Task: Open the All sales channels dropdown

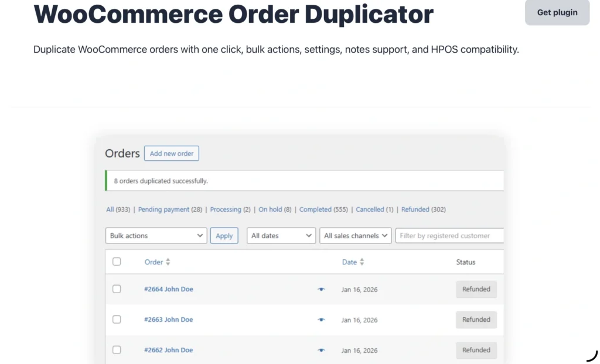Action: pyautogui.click(x=356, y=236)
